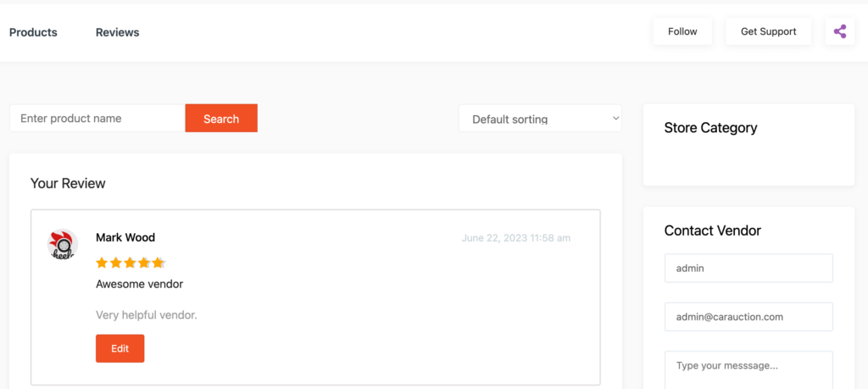Open the Products tab
The image size is (868, 389).
[x=33, y=32]
